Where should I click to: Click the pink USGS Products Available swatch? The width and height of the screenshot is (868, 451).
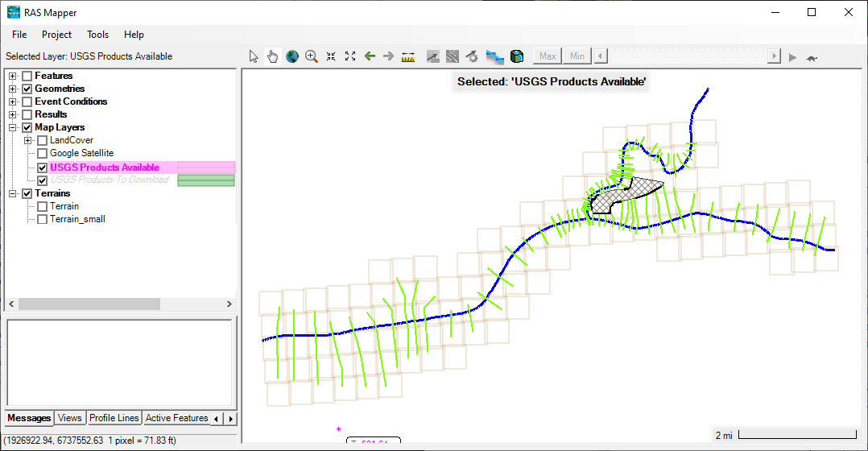point(206,168)
